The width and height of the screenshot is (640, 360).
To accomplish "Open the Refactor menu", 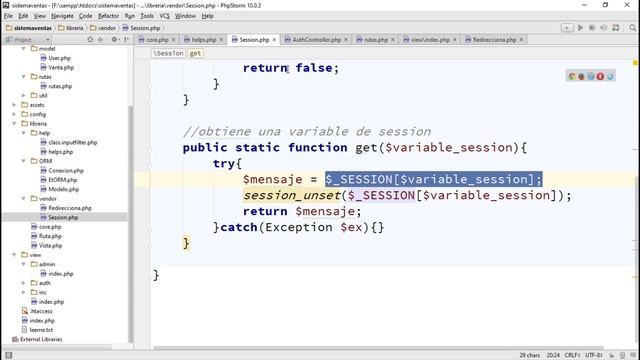I will click(x=108, y=16).
